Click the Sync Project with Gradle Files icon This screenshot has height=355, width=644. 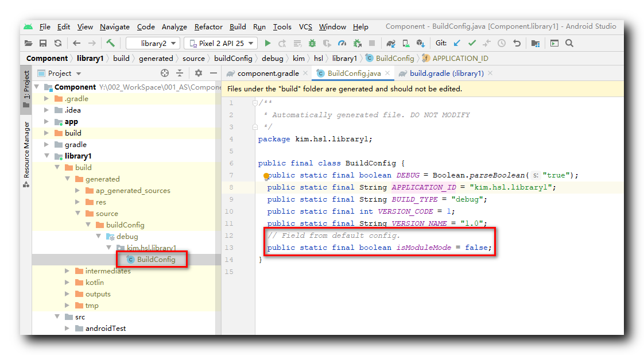(390, 43)
